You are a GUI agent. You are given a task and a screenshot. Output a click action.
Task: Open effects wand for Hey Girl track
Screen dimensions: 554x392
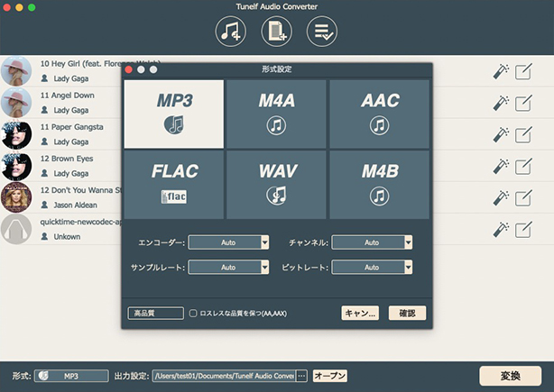pos(501,71)
